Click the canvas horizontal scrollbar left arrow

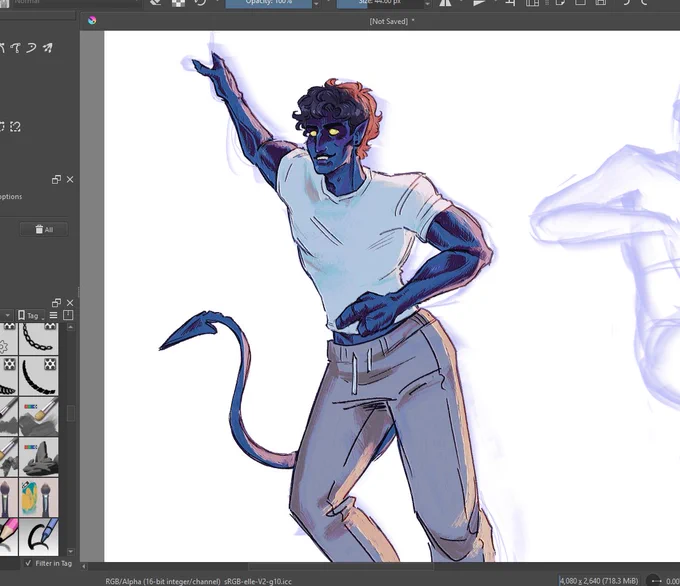coord(84,566)
